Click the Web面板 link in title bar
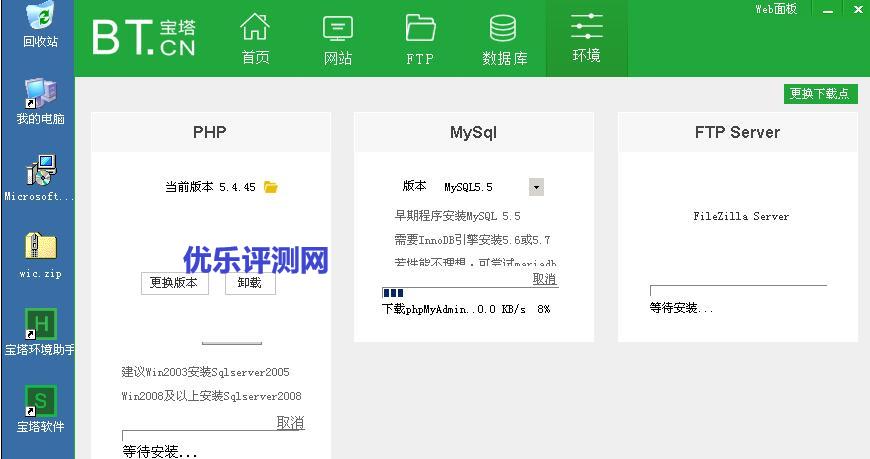The image size is (870, 459). (x=776, y=8)
